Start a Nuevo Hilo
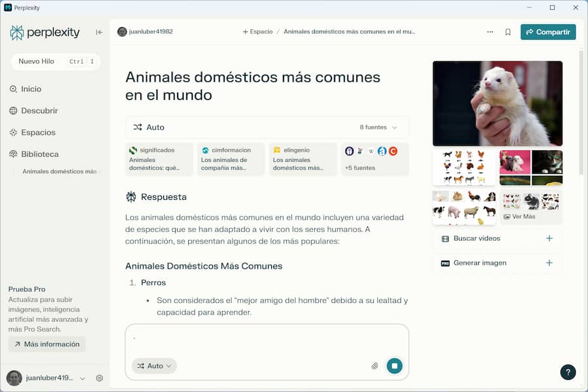The height and width of the screenshot is (392, 588). (x=37, y=61)
